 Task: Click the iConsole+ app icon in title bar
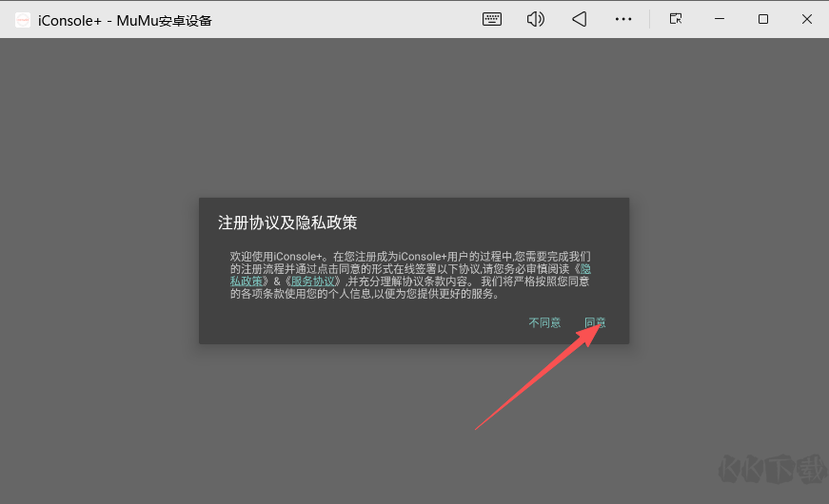[x=23, y=20]
